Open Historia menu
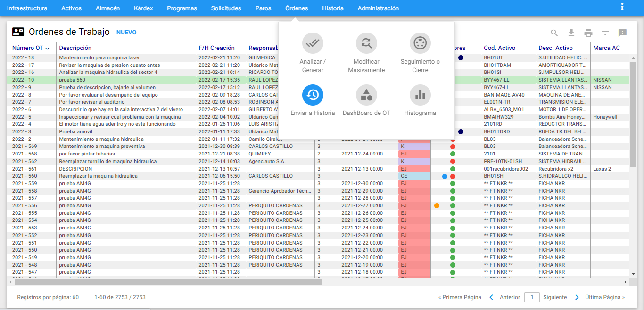This screenshot has height=310, width=644. pos(333,8)
